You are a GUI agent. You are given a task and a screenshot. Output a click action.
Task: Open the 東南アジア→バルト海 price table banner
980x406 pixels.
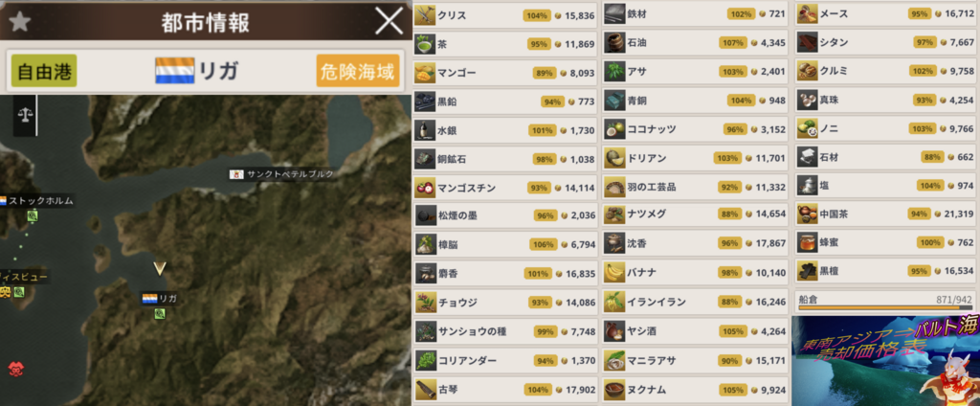coord(885,361)
